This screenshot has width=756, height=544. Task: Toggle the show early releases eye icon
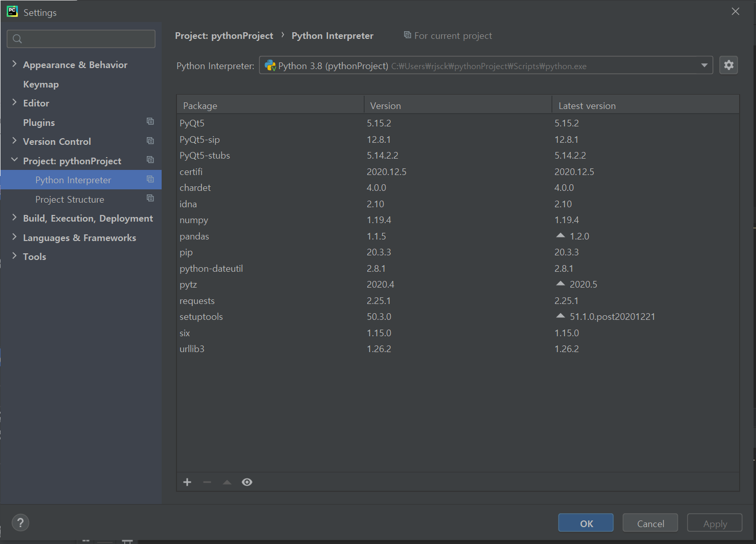point(247,482)
